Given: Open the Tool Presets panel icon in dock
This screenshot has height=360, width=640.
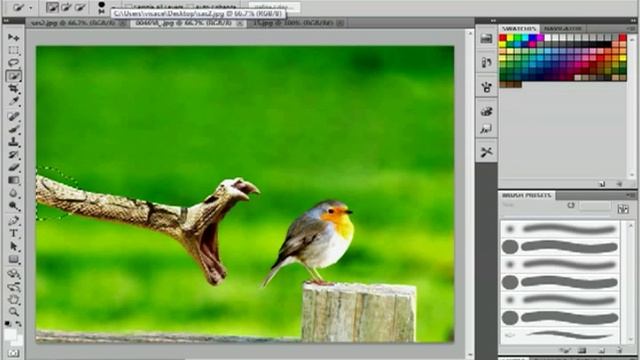Looking at the screenshot, I should (x=487, y=152).
